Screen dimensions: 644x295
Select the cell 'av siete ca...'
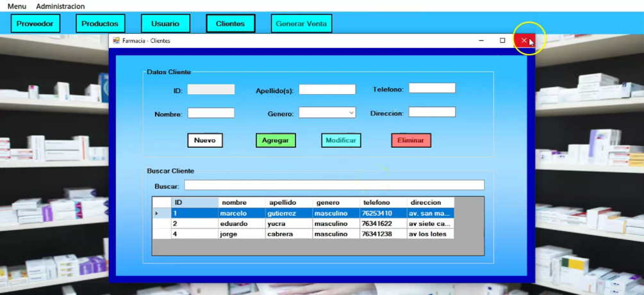431,223
